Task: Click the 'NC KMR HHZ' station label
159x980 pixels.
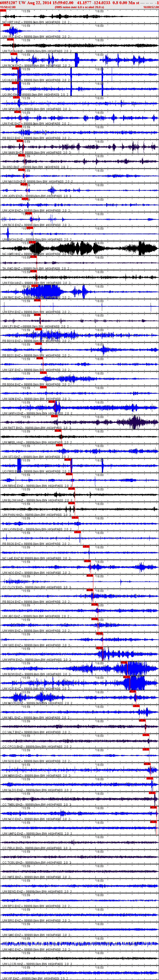Action: [12, 254]
